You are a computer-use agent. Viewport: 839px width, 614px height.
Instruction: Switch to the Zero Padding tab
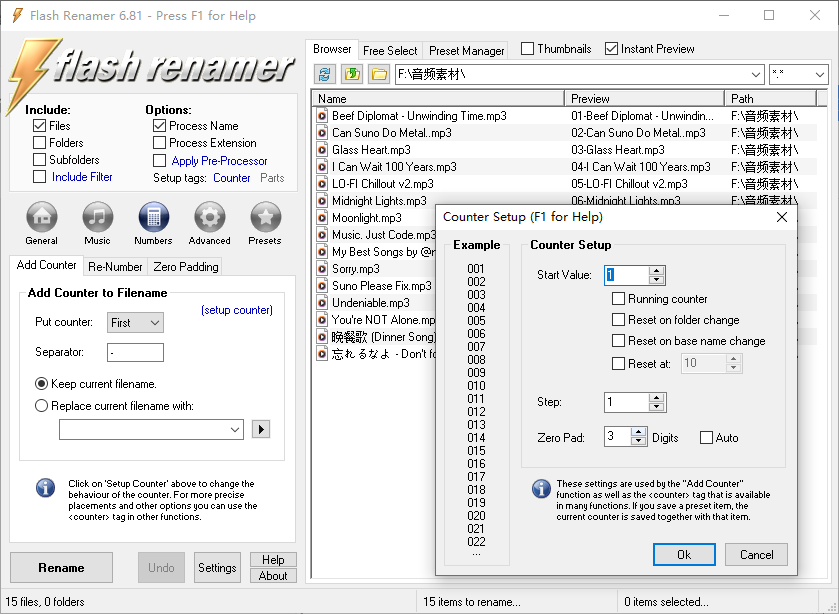click(x=186, y=267)
